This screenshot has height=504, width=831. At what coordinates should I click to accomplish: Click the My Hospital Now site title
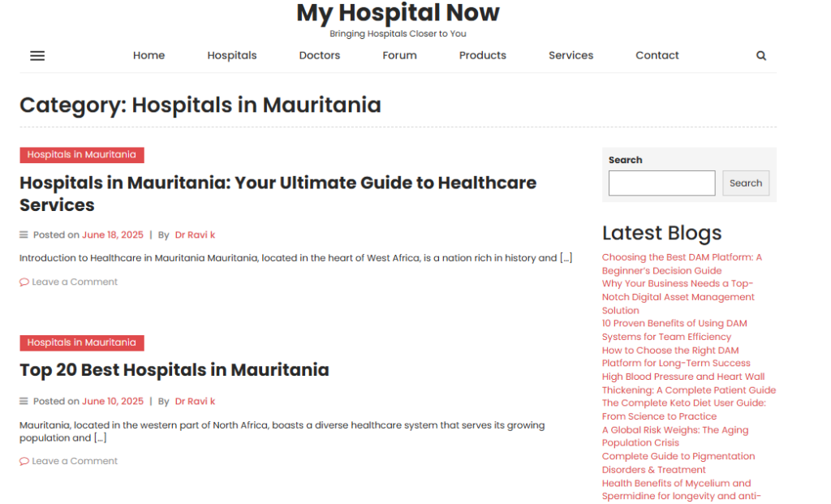pyautogui.click(x=398, y=13)
